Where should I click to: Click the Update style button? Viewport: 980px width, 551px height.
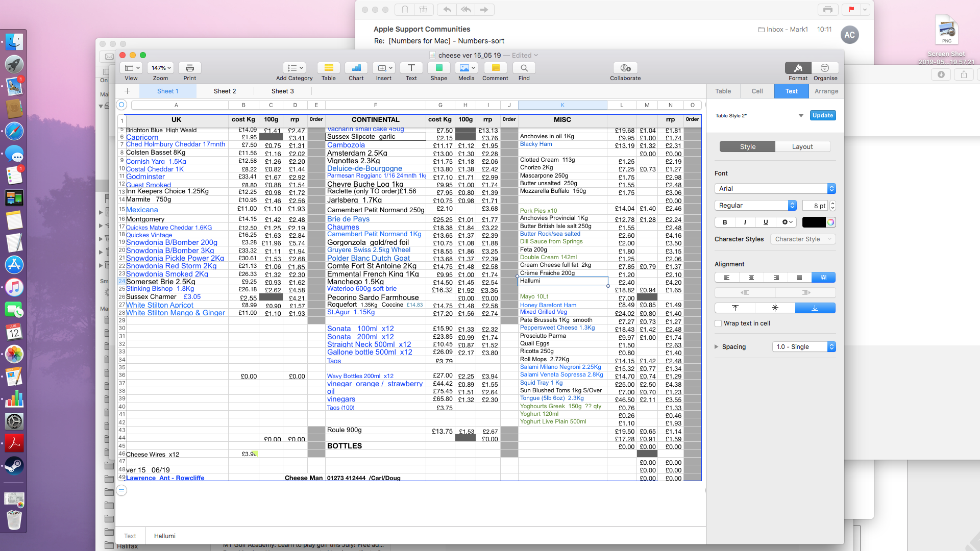point(822,115)
